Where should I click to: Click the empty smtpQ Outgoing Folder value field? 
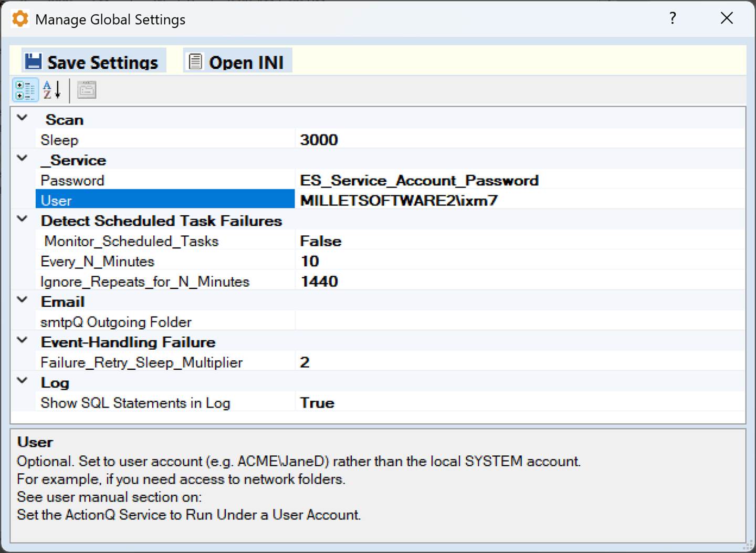[519, 321]
